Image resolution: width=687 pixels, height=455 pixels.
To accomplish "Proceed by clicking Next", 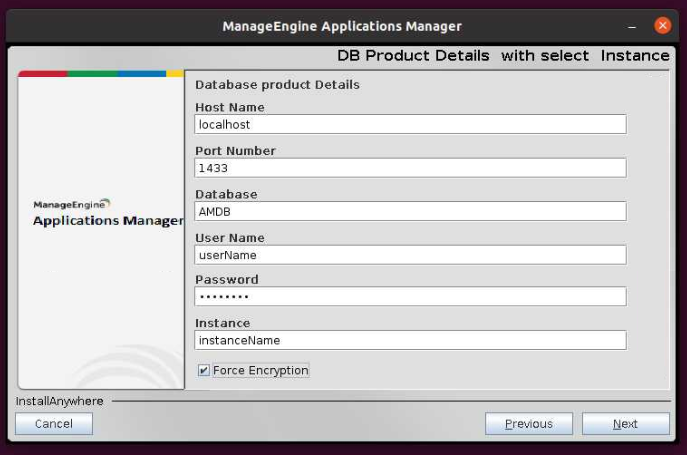I will 625,424.
